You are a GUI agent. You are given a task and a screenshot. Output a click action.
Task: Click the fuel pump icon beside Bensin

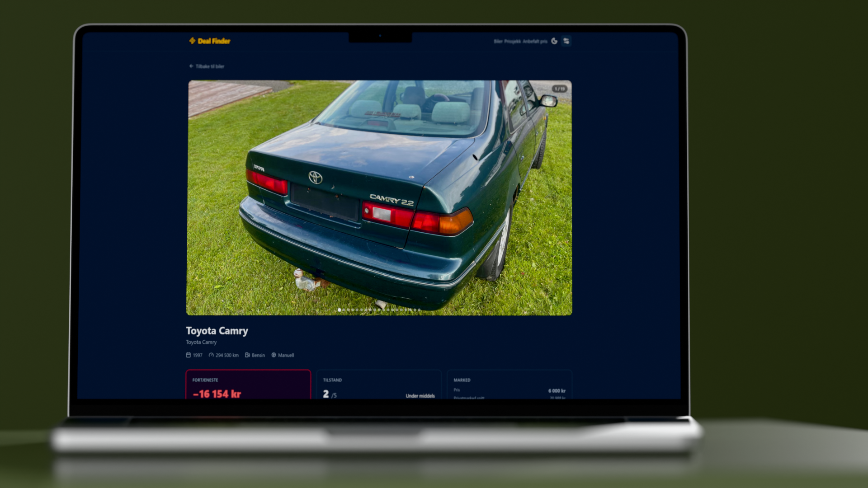point(247,355)
